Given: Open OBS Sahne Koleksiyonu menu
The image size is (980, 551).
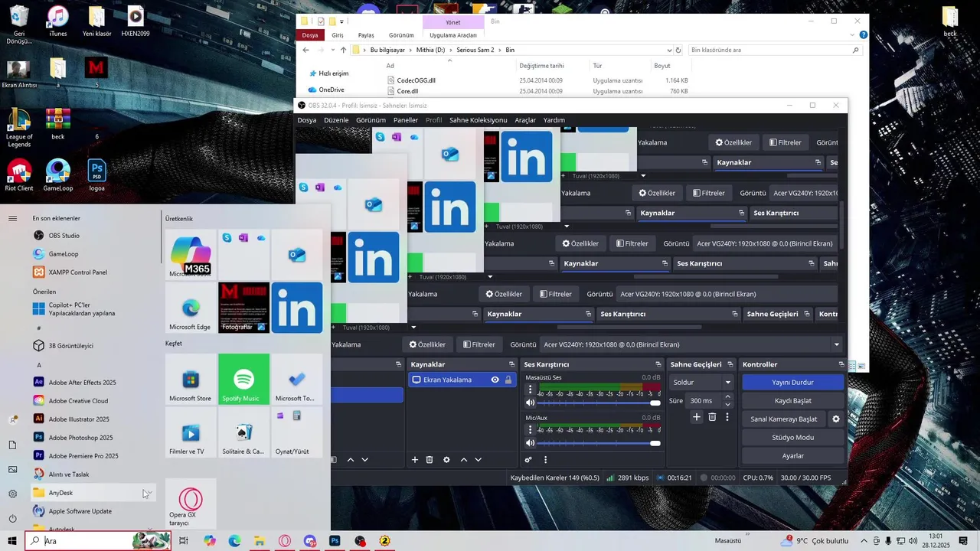Looking at the screenshot, I should 479,120.
